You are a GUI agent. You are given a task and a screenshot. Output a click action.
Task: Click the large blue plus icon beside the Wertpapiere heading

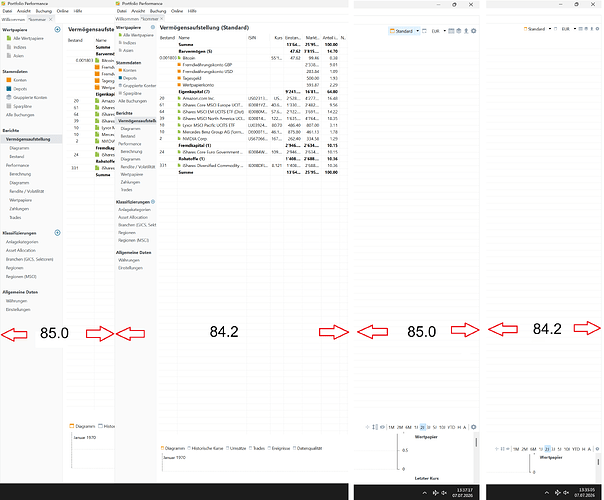pos(57,29)
